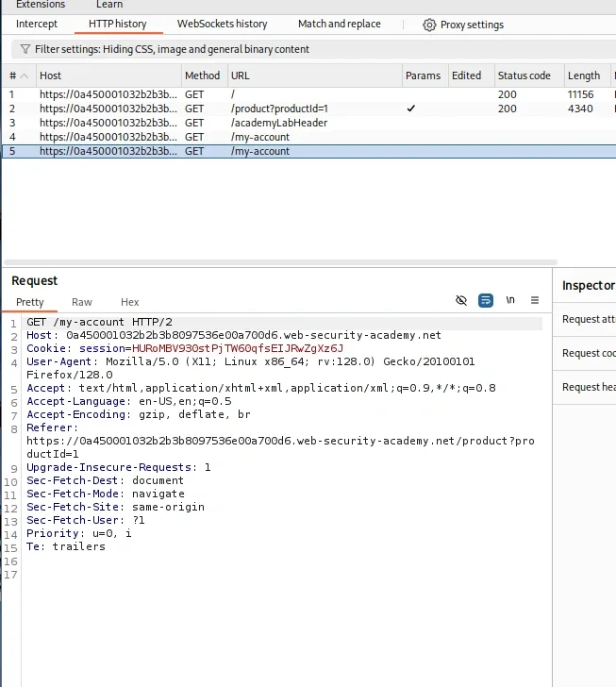
Task: Sort by the # column arrow
Action: (25, 75)
